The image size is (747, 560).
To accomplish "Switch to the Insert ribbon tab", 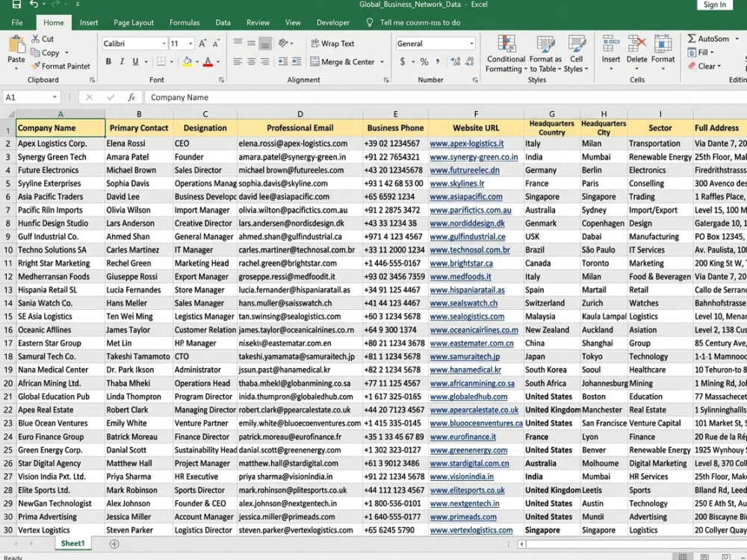I will tap(89, 22).
